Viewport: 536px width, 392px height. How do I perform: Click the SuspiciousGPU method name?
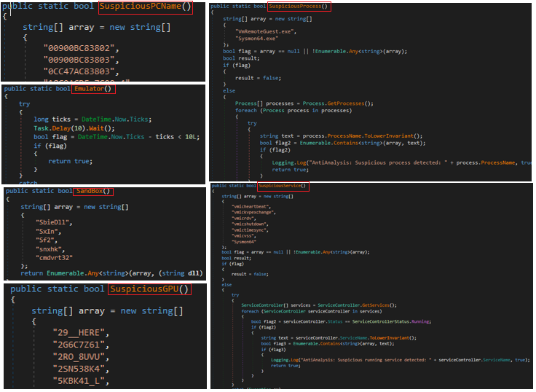[149, 289]
